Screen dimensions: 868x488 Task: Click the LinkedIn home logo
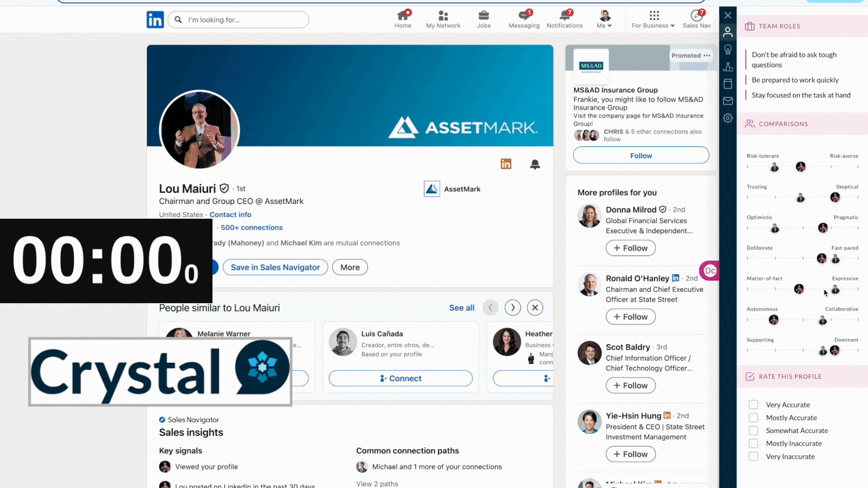155,20
